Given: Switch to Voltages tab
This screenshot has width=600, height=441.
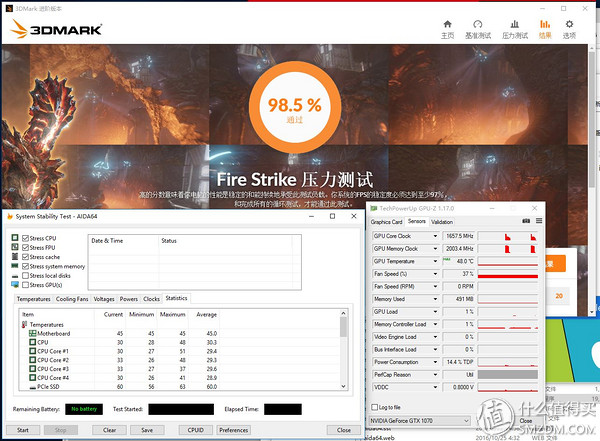Looking at the screenshot, I should coord(104,299).
